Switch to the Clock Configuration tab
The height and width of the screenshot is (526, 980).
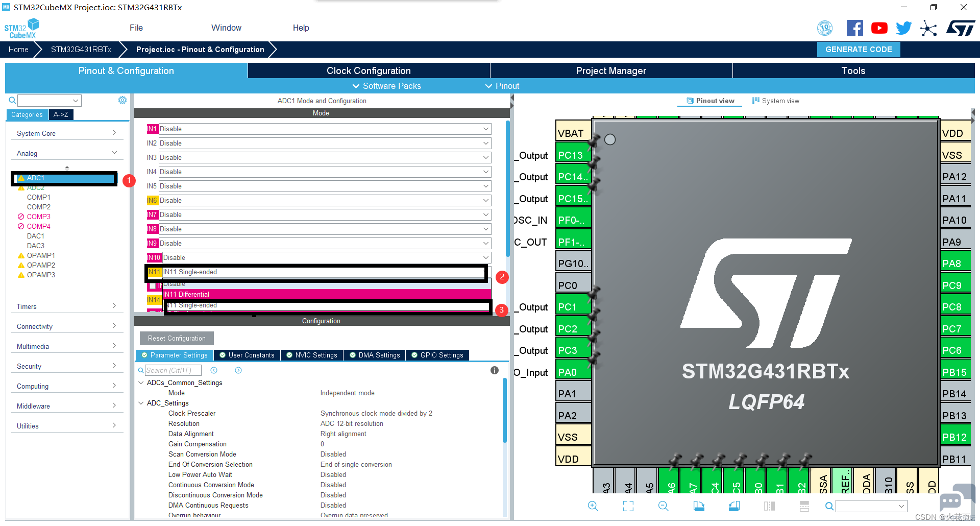point(369,70)
